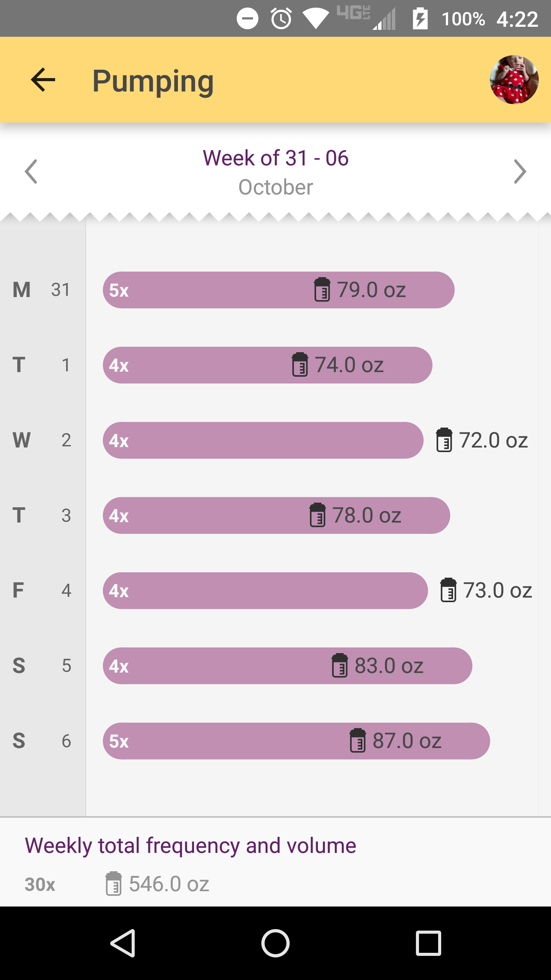Tap the bottle icon beside 73.0 oz
This screenshot has width=551, height=980.
click(x=448, y=590)
